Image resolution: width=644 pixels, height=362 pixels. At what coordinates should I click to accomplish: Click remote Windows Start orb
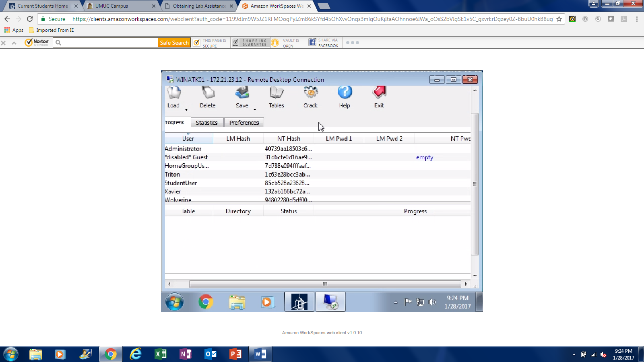click(x=175, y=302)
